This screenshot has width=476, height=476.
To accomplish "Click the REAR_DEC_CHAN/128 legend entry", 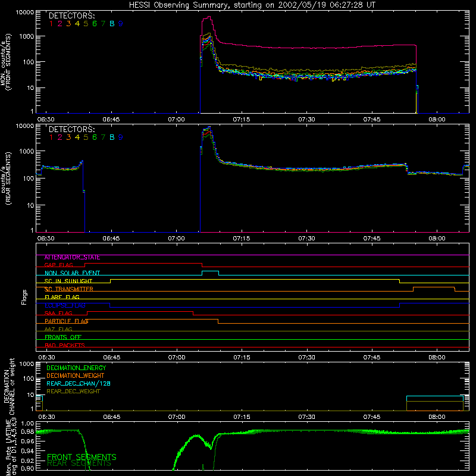I will point(79,383).
